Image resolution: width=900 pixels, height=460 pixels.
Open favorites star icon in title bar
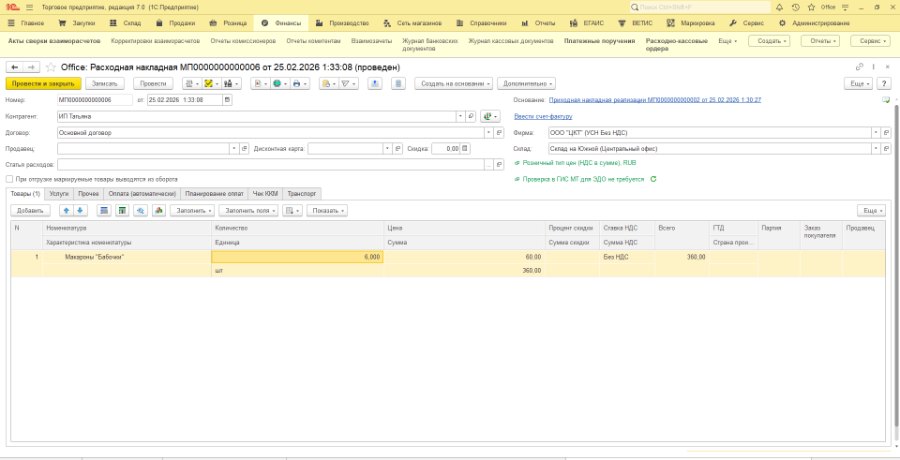click(x=811, y=7)
